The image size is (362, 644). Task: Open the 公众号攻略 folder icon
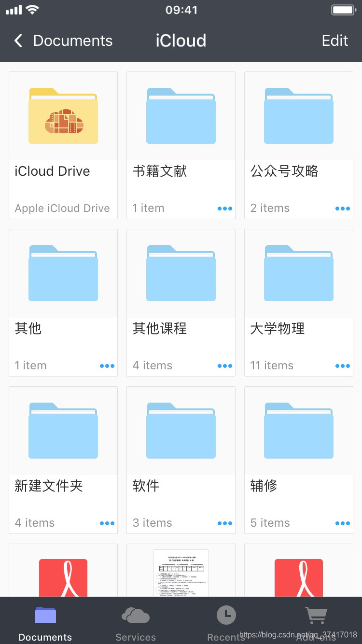(299, 116)
